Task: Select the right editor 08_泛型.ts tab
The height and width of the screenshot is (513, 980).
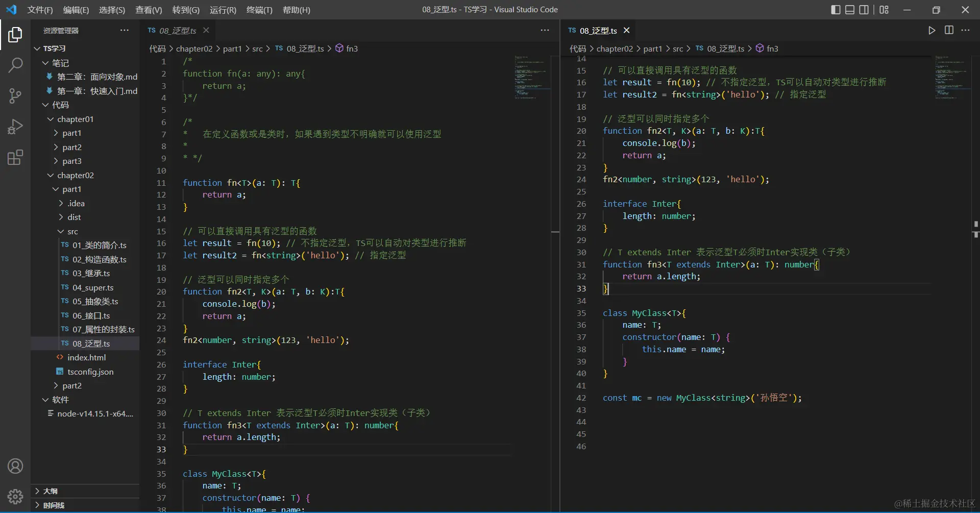Action: point(599,31)
